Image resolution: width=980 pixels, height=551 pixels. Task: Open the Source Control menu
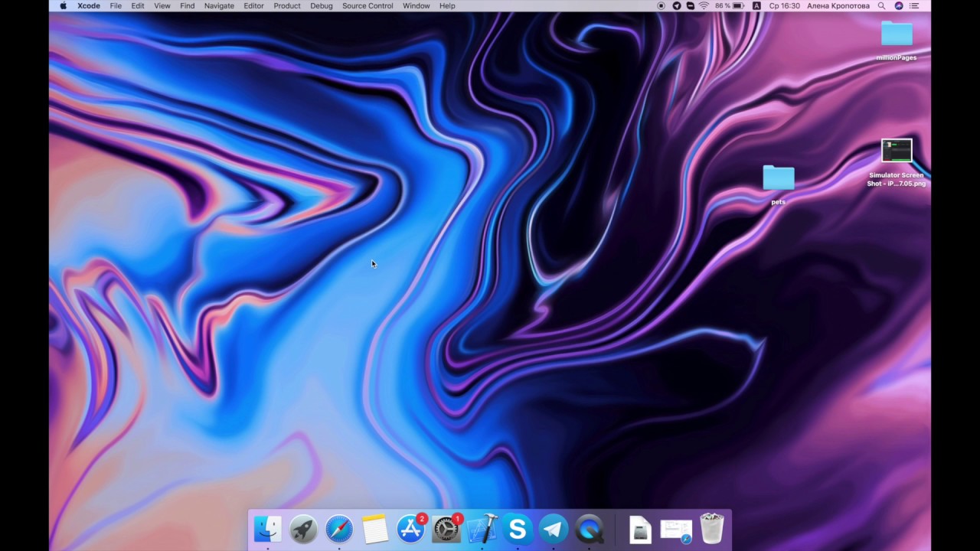click(x=367, y=6)
